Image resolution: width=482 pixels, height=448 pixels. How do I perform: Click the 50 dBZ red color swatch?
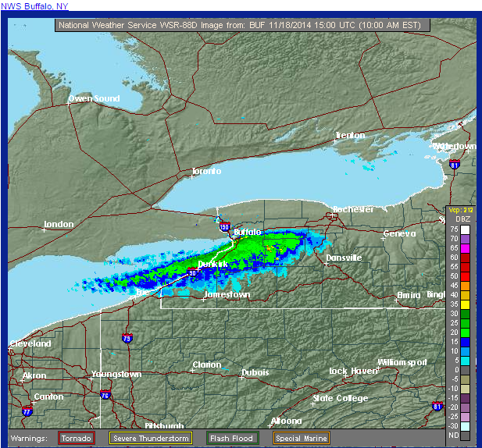tap(465, 276)
